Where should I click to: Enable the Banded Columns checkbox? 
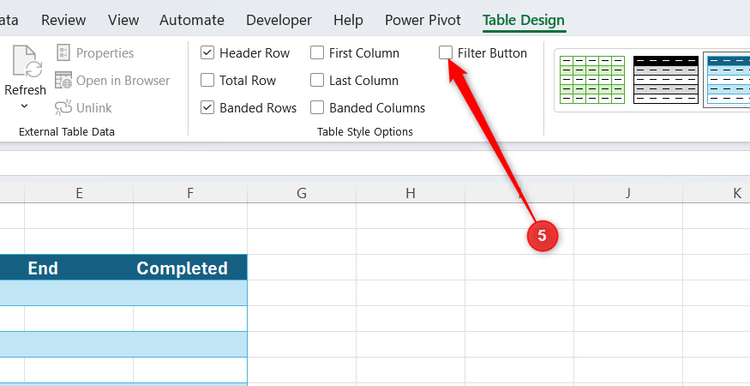[x=317, y=108]
